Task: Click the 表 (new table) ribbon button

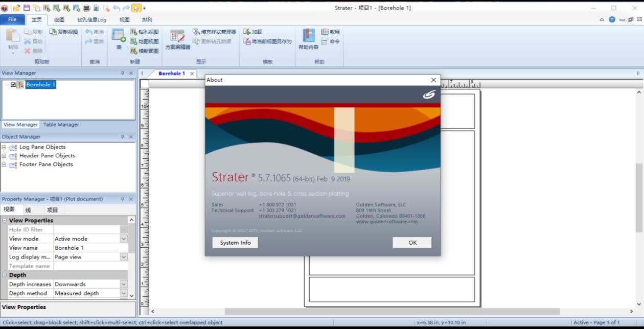Action: (x=119, y=39)
